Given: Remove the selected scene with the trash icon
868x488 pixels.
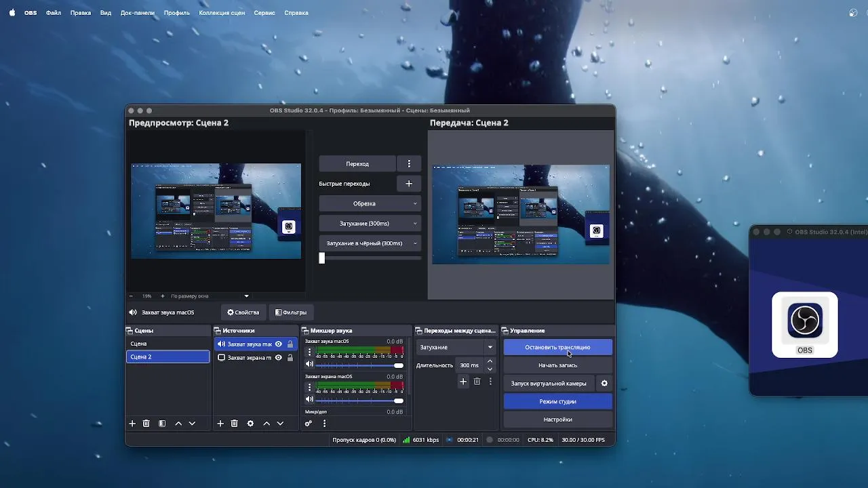Looking at the screenshot, I should pyautogui.click(x=146, y=424).
